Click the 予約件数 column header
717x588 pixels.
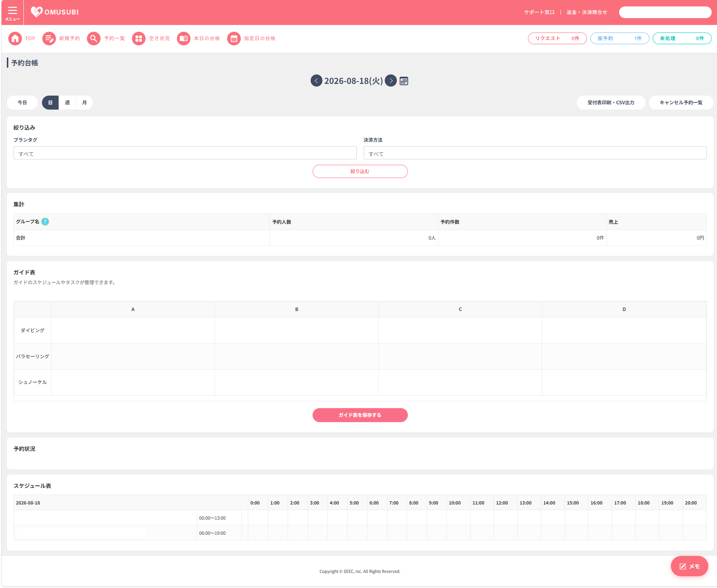point(522,222)
